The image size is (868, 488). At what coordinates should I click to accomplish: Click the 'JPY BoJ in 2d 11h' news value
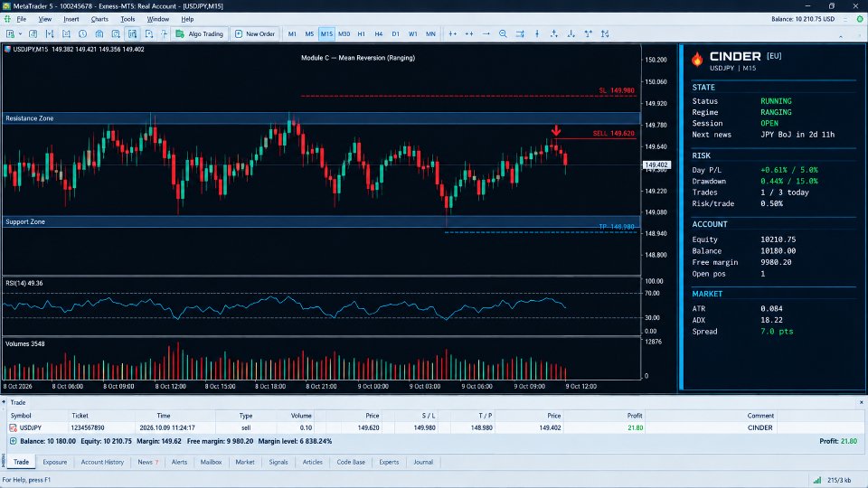[797, 135]
